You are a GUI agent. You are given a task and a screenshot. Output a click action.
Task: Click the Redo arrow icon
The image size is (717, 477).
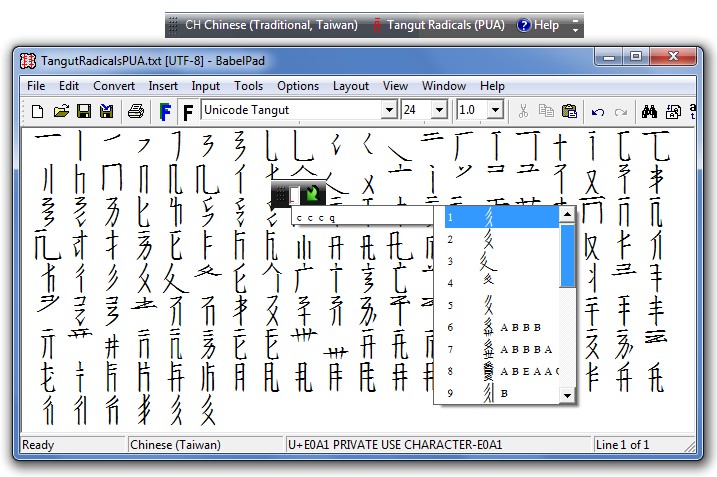[621, 112]
